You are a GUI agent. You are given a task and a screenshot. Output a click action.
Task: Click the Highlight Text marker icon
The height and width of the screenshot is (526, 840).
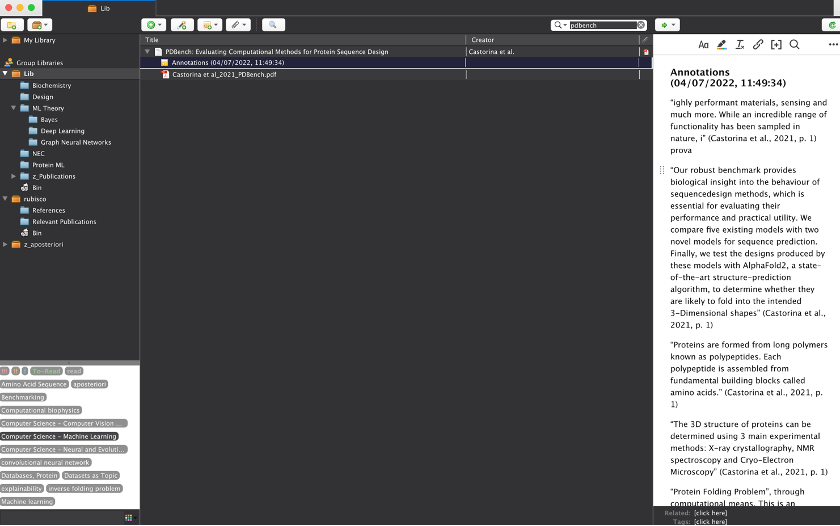[722, 45]
